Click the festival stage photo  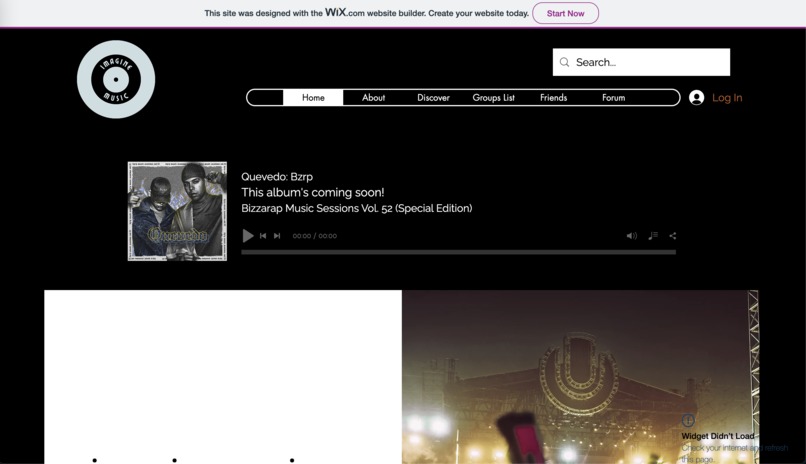[x=580, y=377]
